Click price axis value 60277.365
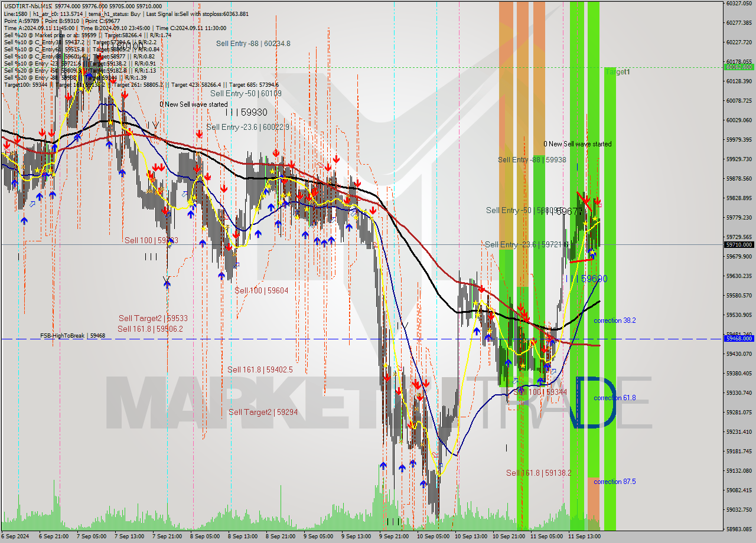The height and width of the screenshot is (543, 756). [739, 22]
